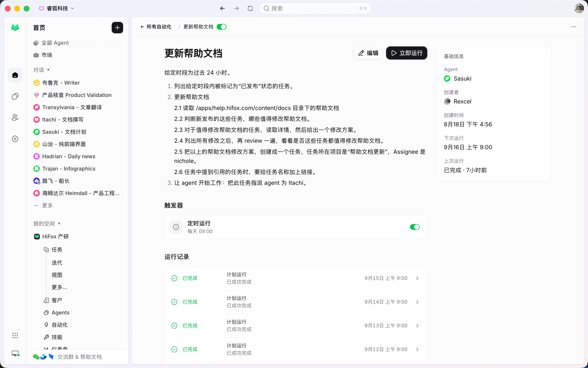Click the reload refresh icon

coord(250,9)
